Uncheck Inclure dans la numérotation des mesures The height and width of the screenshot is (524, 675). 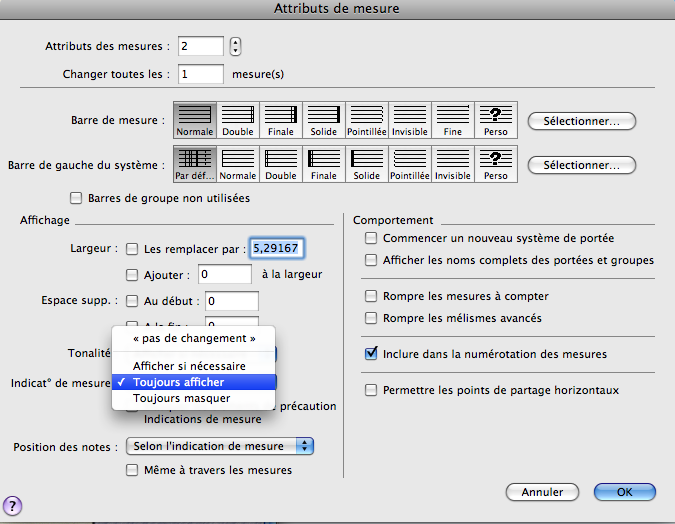[x=372, y=354]
